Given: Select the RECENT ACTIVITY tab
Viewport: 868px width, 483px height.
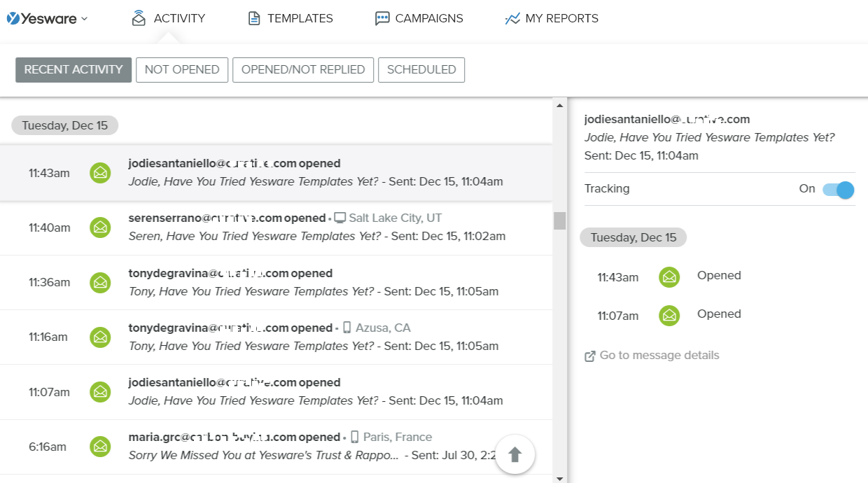Looking at the screenshot, I should pos(73,69).
